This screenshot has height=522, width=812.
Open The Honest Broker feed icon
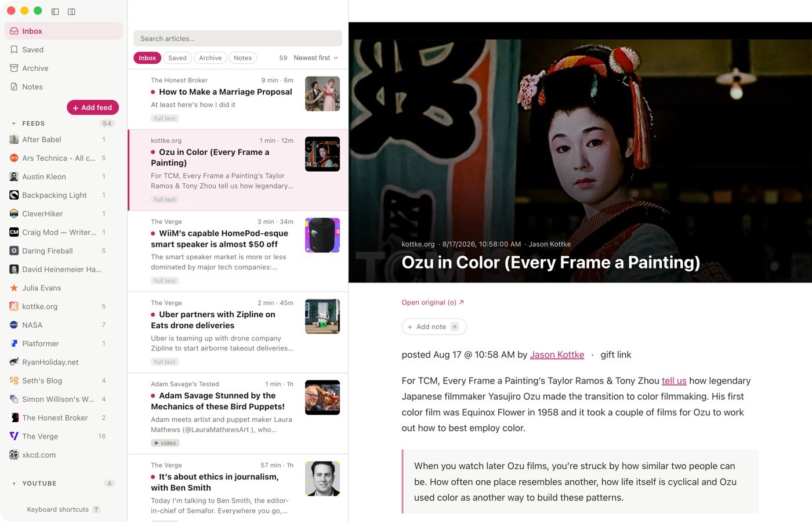tap(14, 418)
